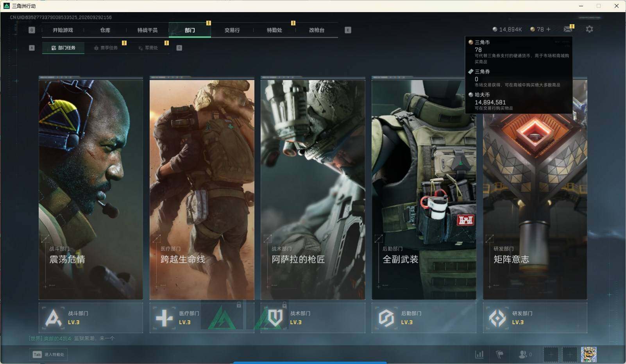The height and width of the screenshot is (364, 626).
Task: Select the 后勤部门 LV.3 emblem
Action: pos(386,318)
